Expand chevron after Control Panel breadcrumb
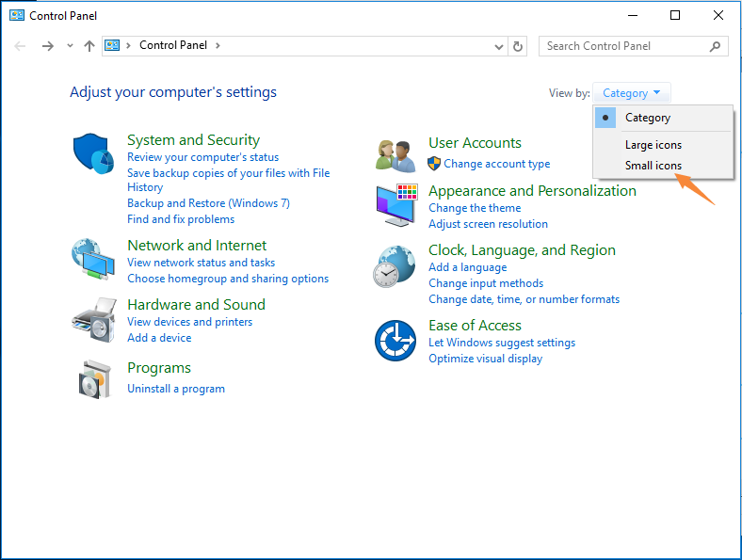 [x=218, y=45]
